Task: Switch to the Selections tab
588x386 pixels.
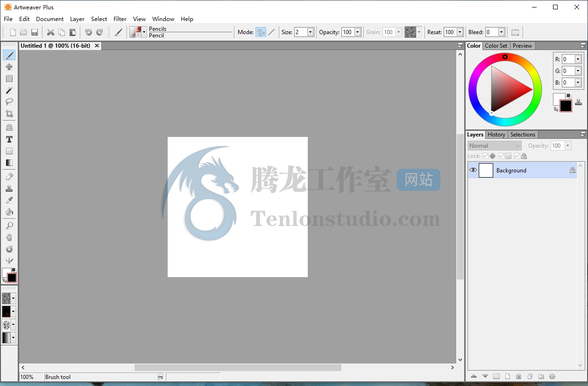Action: [523, 135]
